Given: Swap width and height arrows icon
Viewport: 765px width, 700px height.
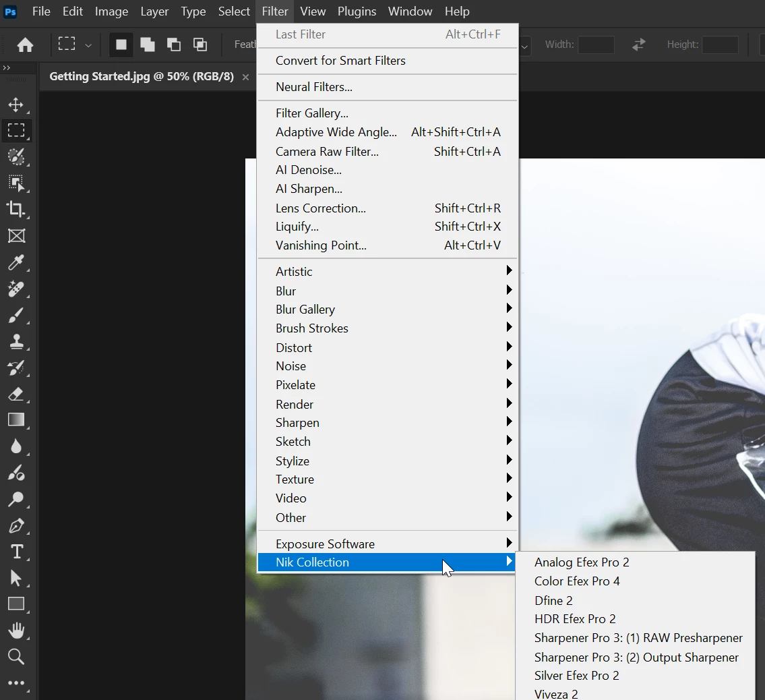Looking at the screenshot, I should (x=639, y=45).
